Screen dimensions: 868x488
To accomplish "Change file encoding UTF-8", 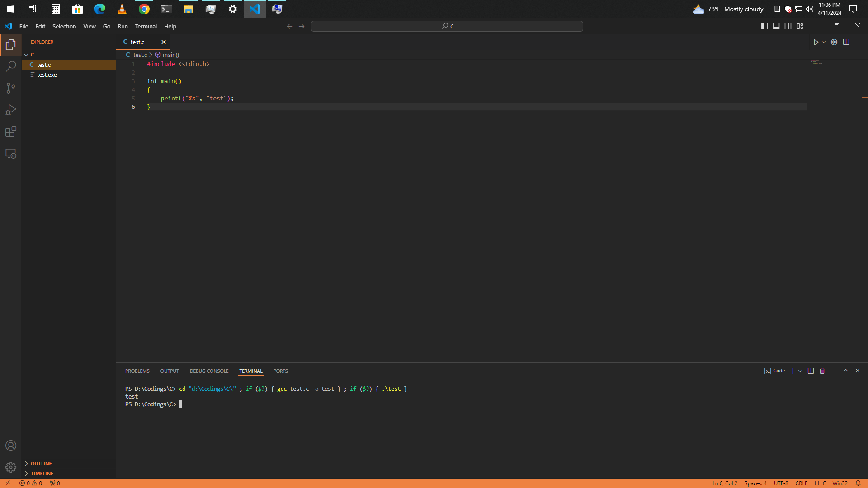I will [781, 483].
